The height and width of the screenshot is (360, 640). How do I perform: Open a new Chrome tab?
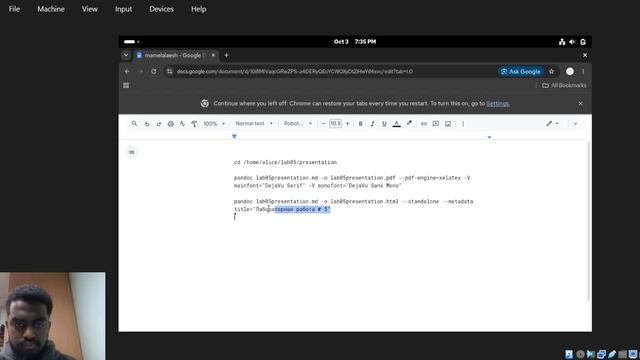(226, 55)
